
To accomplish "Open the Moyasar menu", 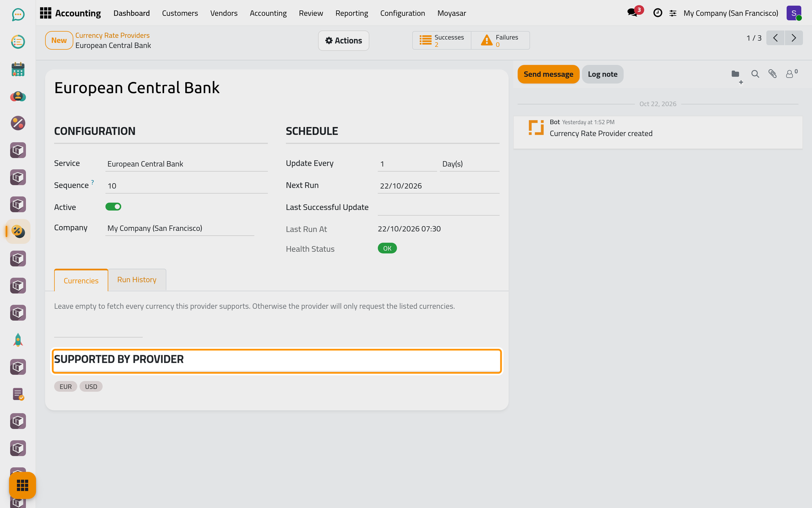I will click(451, 13).
